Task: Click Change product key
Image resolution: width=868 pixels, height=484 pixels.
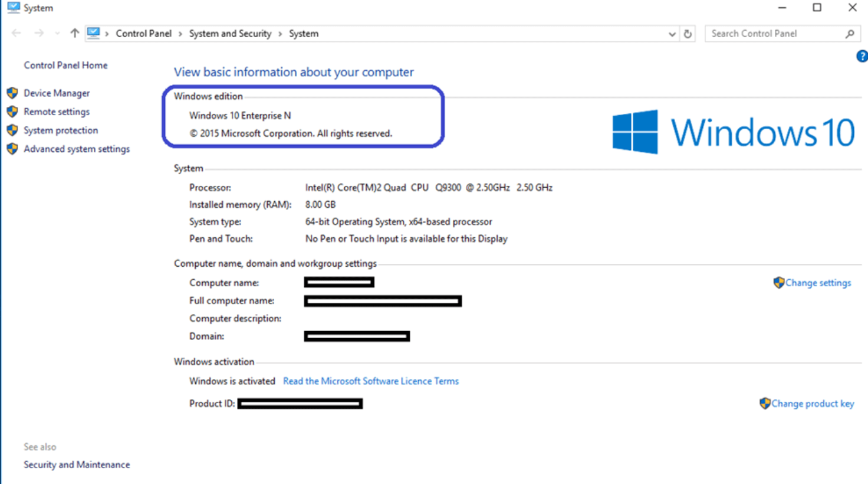Action: [x=812, y=404]
